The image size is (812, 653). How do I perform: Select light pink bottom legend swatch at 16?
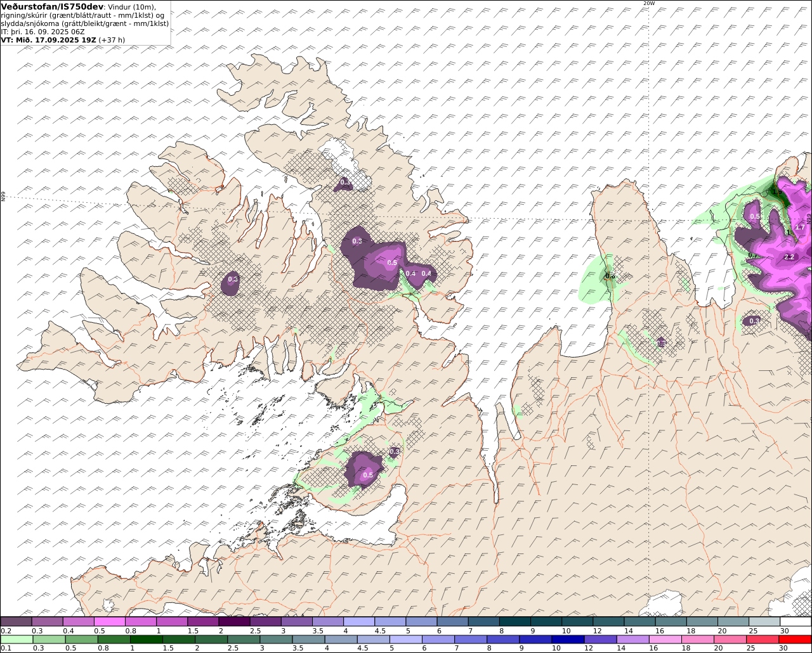pos(665,639)
